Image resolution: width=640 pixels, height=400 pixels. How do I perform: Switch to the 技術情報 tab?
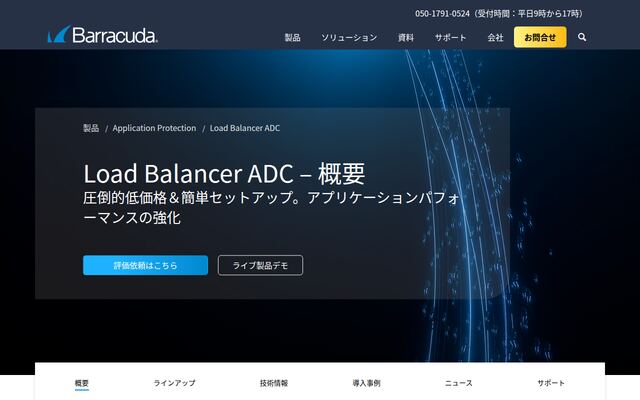(x=274, y=383)
